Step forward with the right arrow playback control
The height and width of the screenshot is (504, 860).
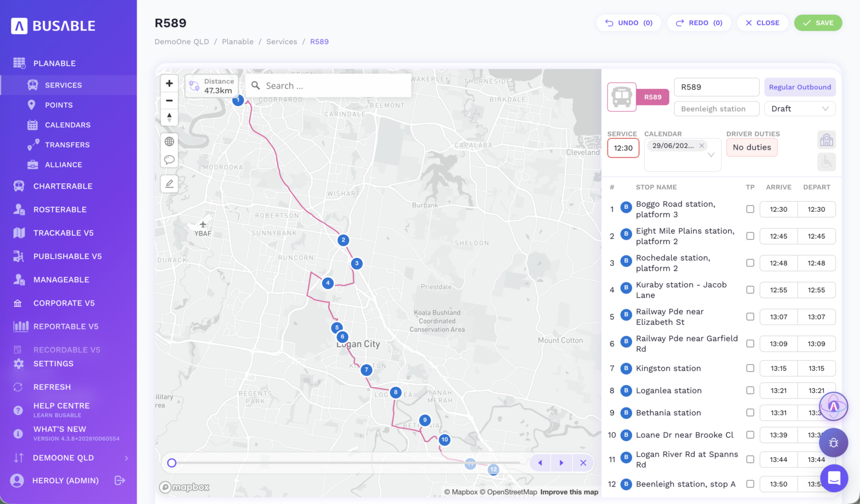pos(561,463)
